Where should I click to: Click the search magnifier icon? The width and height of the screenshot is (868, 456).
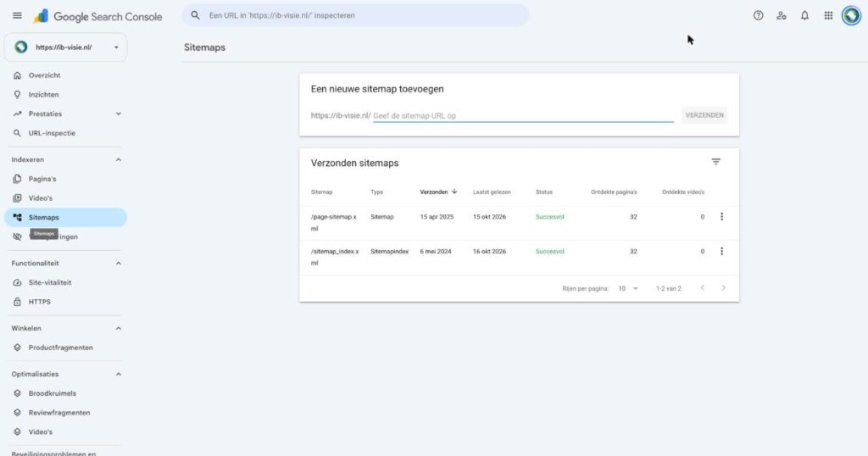[x=196, y=15]
